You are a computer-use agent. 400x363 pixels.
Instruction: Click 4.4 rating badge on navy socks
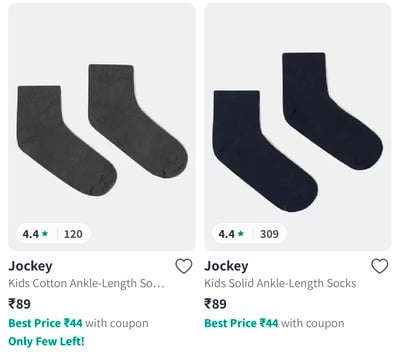pos(249,234)
